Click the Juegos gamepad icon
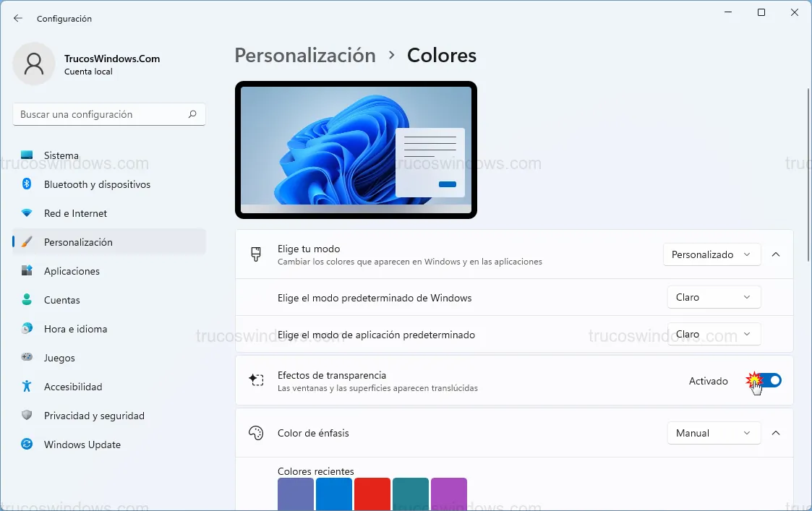Image resolution: width=812 pixels, height=511 pixels. 27,358
